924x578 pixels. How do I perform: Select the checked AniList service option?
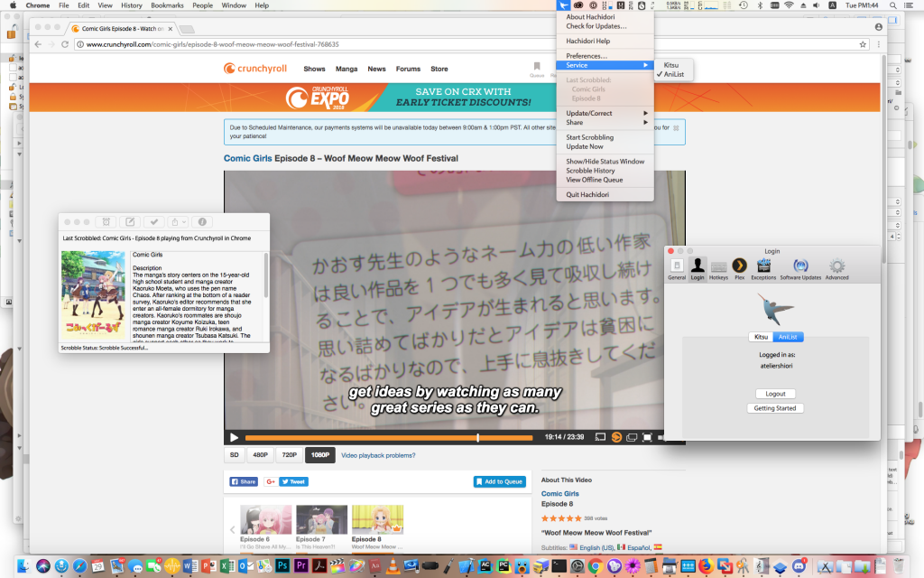point(674,74)
